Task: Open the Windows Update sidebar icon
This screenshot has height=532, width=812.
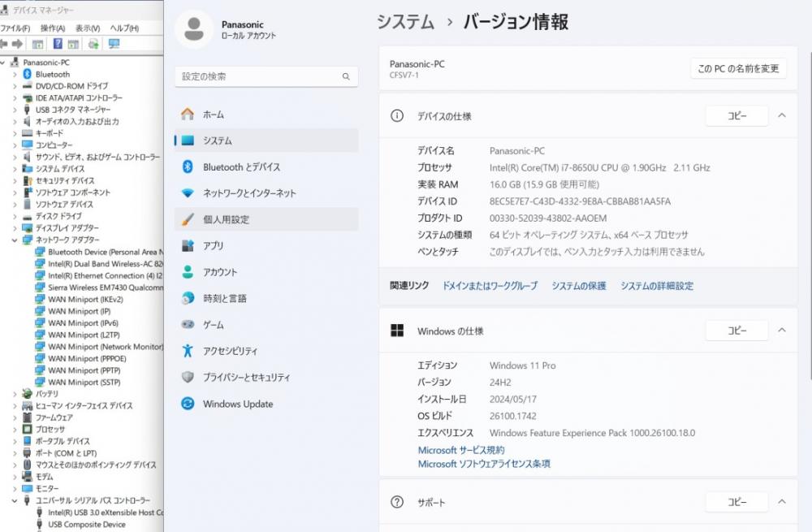Action: pos(188,404)
